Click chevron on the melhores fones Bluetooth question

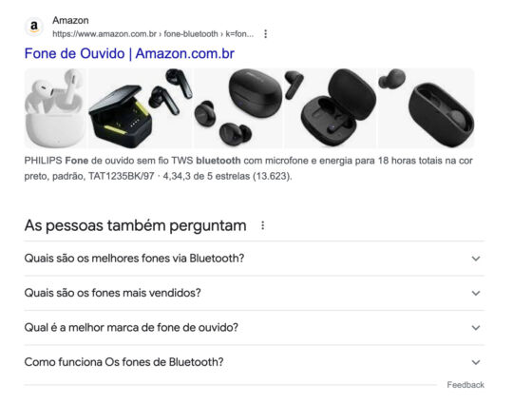[476, 259]
